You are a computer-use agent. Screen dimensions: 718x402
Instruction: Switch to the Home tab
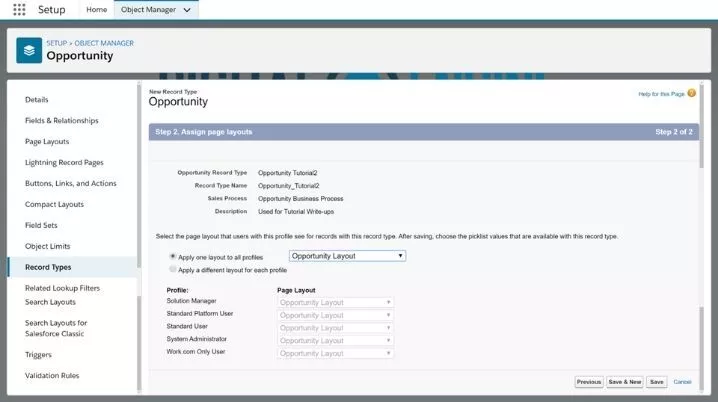click(97, 10)
